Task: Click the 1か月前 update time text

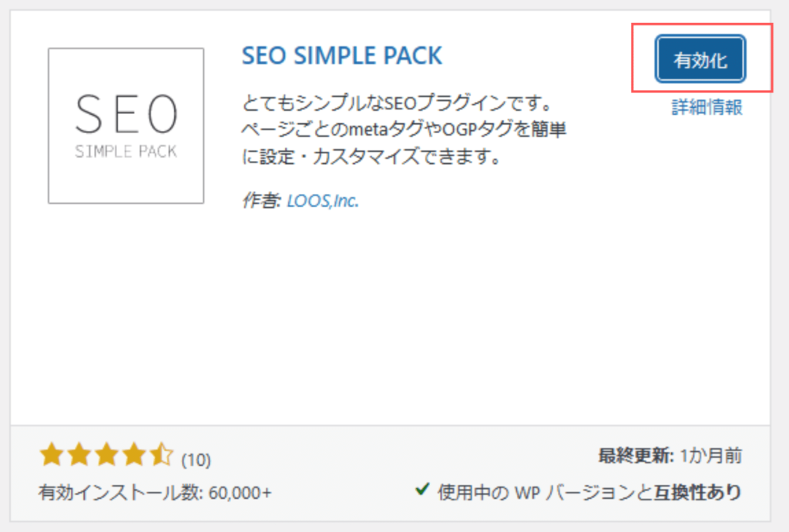Action: point(711,456)
